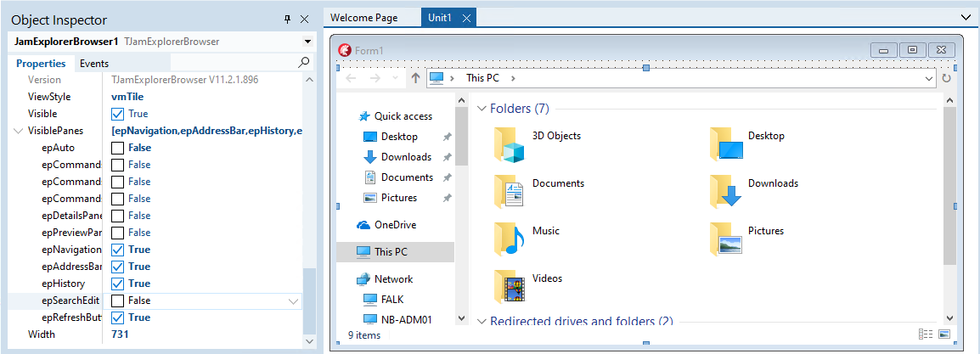Open the editor tabs overflow dropdown

(967, 18)
